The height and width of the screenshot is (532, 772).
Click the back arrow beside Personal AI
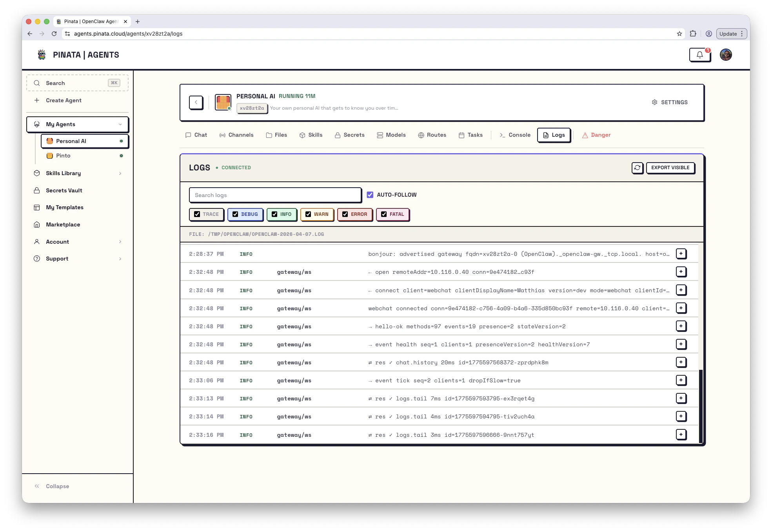[x=196, y=102]
